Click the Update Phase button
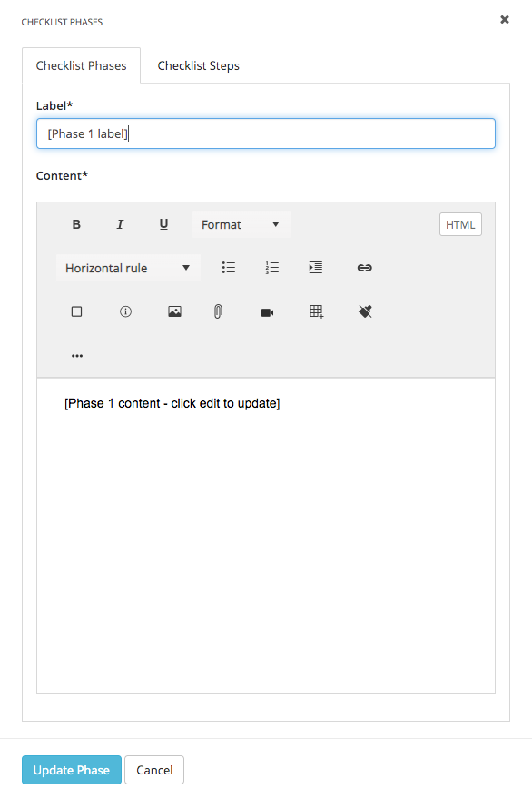This screenshot has height=809, width=532. 71,770
